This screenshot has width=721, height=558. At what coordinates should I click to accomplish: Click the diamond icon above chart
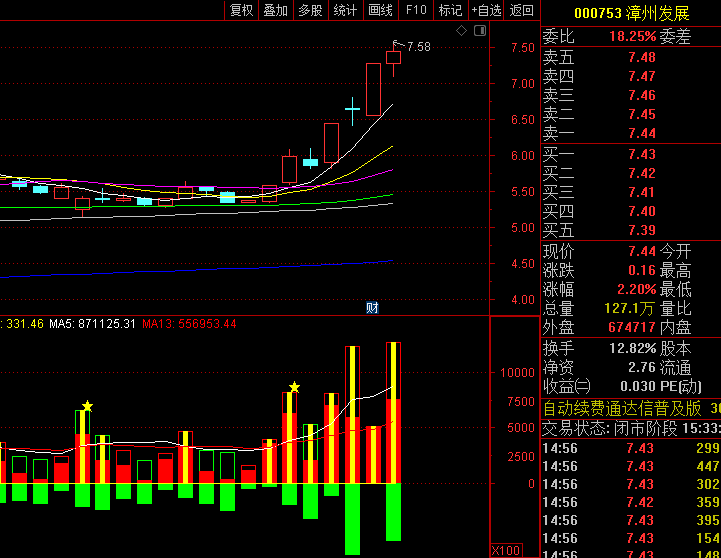point(461,31)
